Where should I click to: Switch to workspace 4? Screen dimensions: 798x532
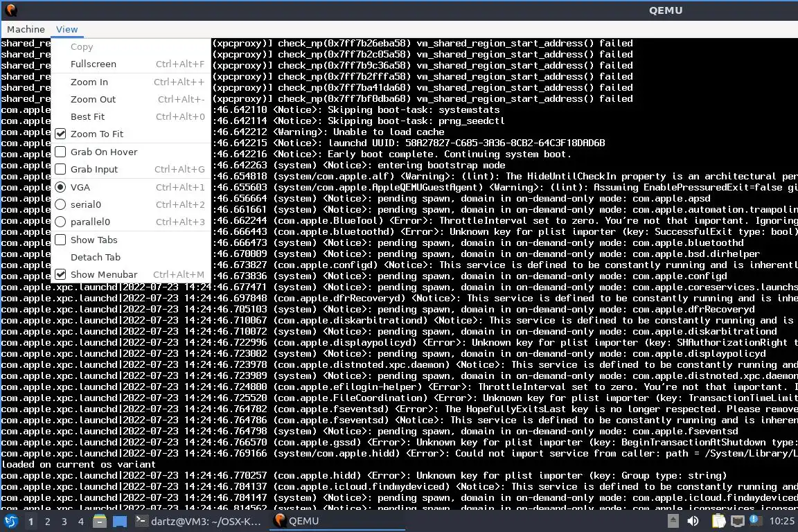tap(80, 522)
